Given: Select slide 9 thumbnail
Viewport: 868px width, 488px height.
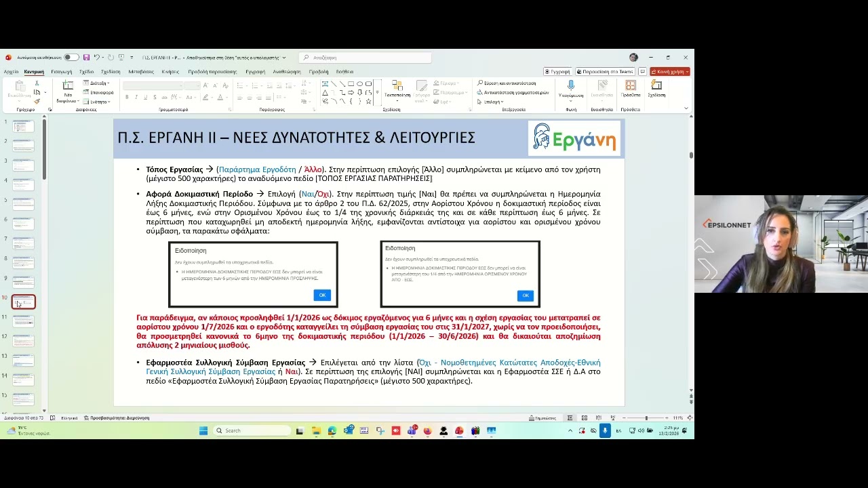Looking at the screenshot, I should [x=23, y=282].
